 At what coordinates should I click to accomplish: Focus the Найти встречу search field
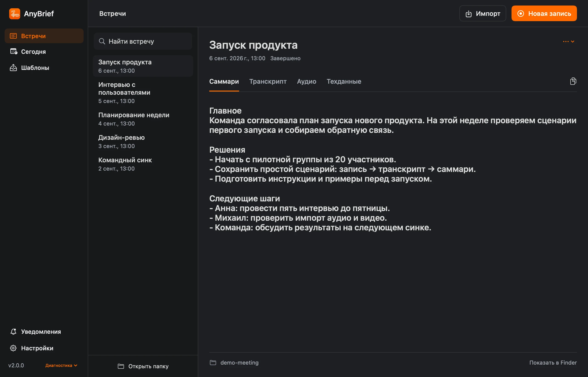143,41
